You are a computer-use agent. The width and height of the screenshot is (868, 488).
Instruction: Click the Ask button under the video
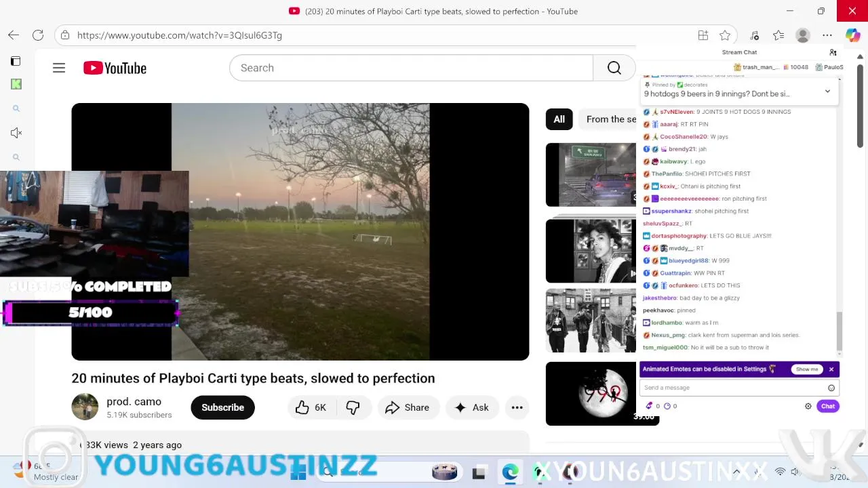[x=472, y=407]
